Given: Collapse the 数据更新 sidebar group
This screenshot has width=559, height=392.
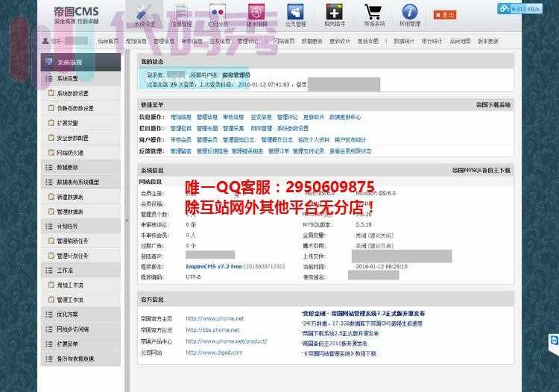Looking at the screenshot, I should coord(81,167).
